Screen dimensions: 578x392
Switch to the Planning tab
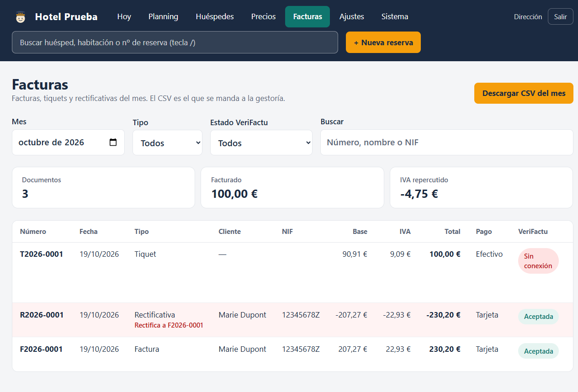163,16
